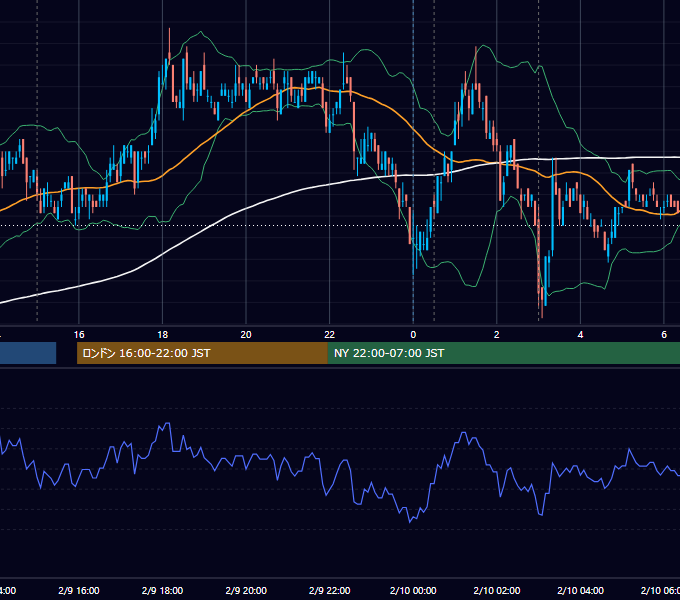Click the '6' time axis label
The image size is (680, 600).
664,335
